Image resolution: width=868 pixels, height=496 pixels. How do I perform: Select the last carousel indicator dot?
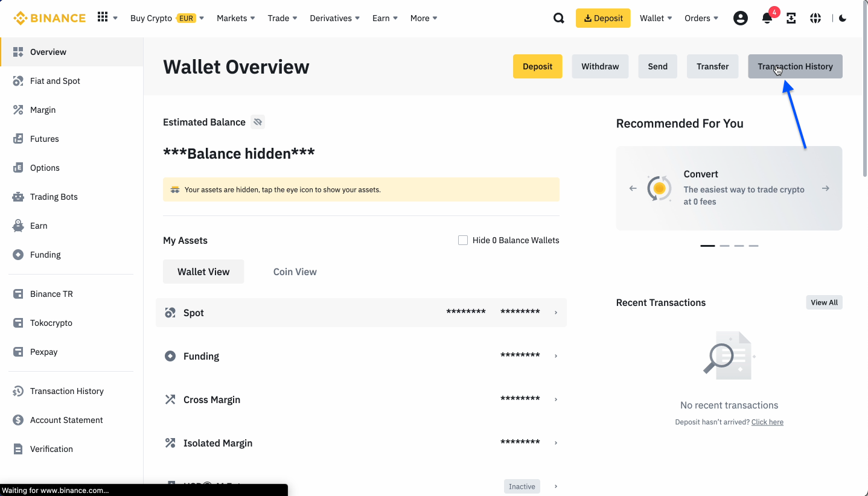tap(753, 246)
